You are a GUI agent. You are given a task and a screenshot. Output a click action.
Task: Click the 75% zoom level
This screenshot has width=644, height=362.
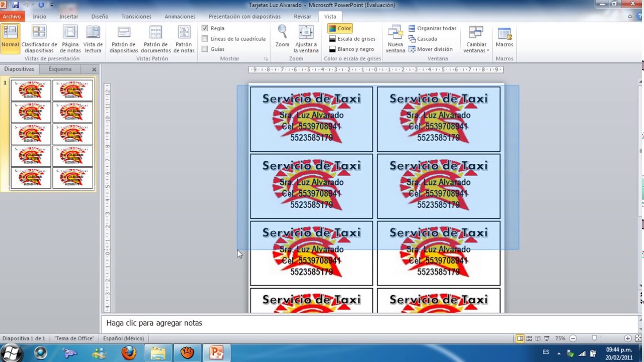[560, 338]
